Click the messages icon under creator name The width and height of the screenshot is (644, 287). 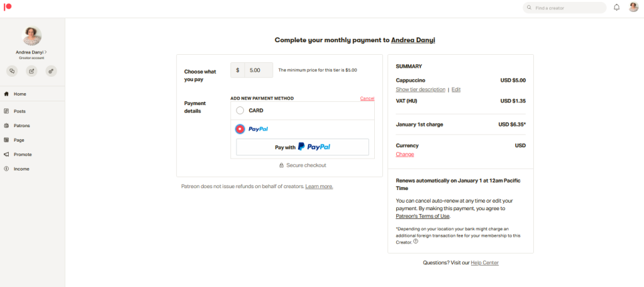coord(12,71)
